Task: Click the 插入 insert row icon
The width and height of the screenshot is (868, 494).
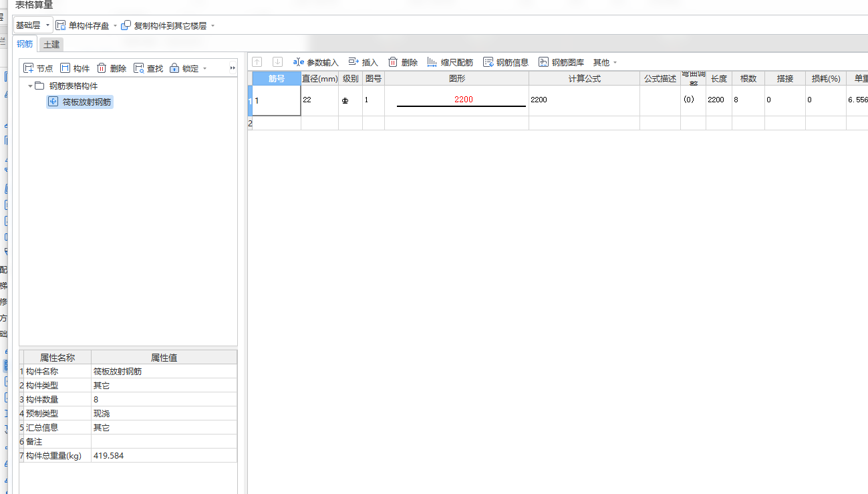Action: pos(354,62)
